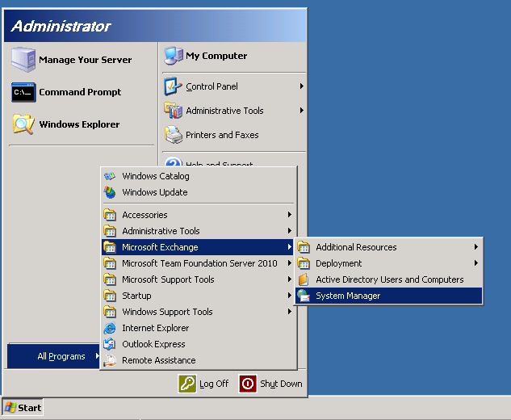Image resolution: width=511 pixels, height=420 pixels.
Task: Click the Start button
Action: click(23, 408)
